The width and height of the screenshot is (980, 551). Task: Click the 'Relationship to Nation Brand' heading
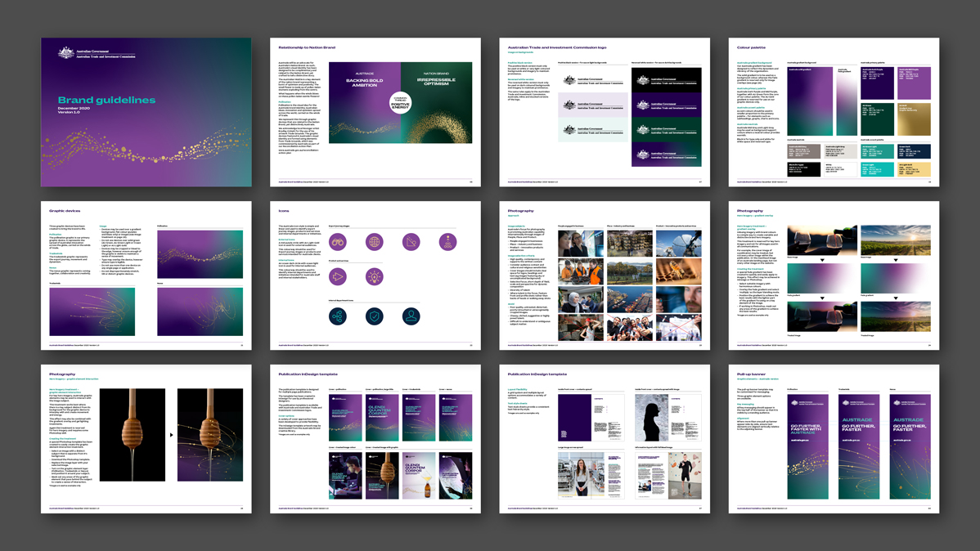coord(307,47)
